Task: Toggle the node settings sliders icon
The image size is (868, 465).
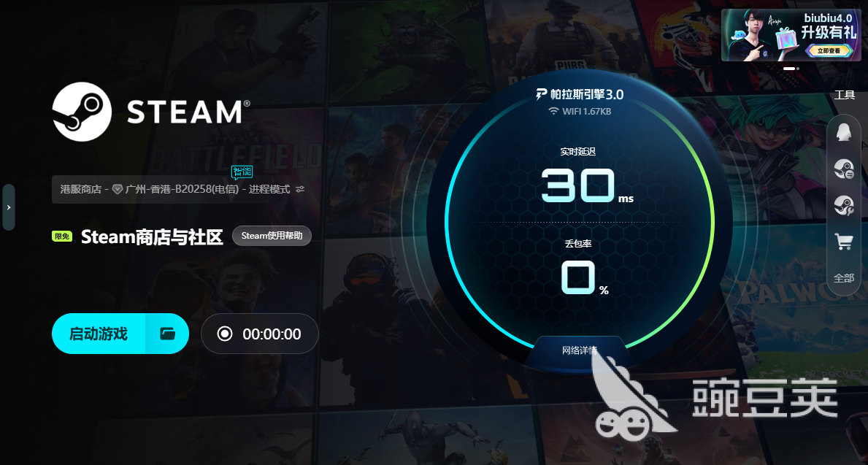Action: (x=300, y=189)
